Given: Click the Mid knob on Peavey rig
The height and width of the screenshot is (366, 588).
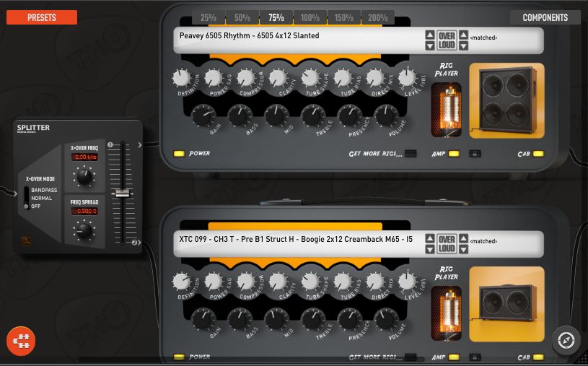Looking at the screenshot, I should 277,116.
